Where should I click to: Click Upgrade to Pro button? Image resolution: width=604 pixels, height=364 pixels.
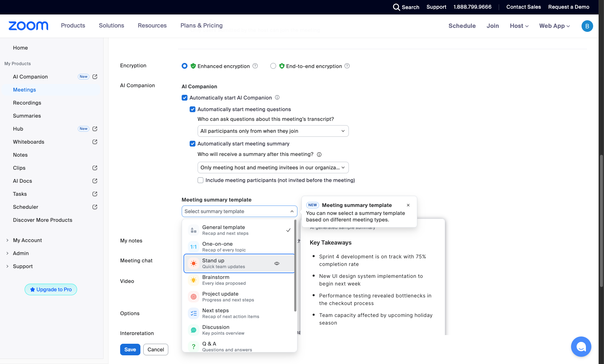click(x=51, y=289)
